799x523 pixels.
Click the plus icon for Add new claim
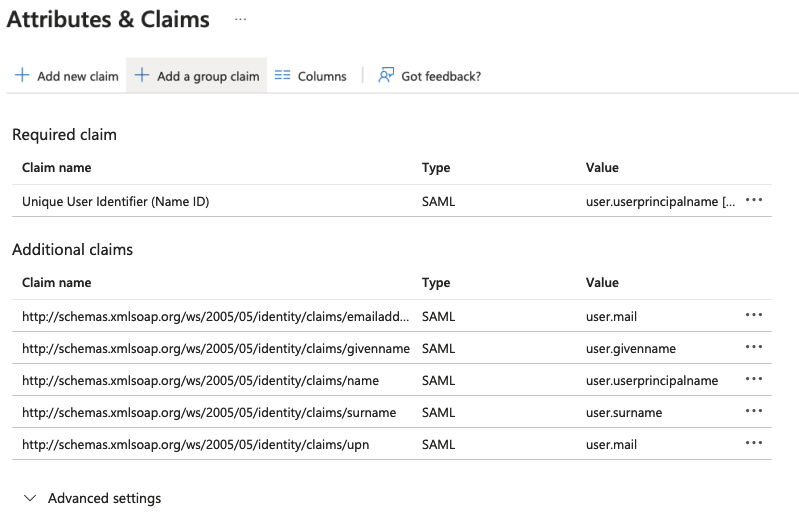[x=22, y=76]
